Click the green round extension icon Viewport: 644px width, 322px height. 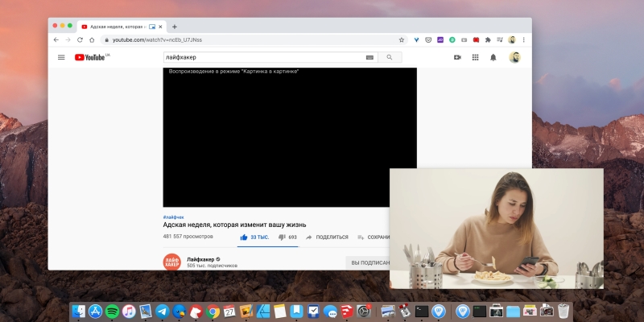click(452, 39)
